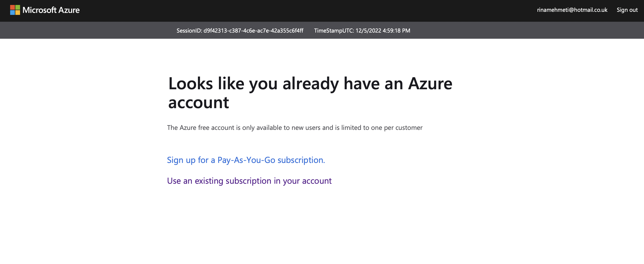Click the red square in Microsoft logo
This screenshot has height=264, width=644.
[13, 8]
